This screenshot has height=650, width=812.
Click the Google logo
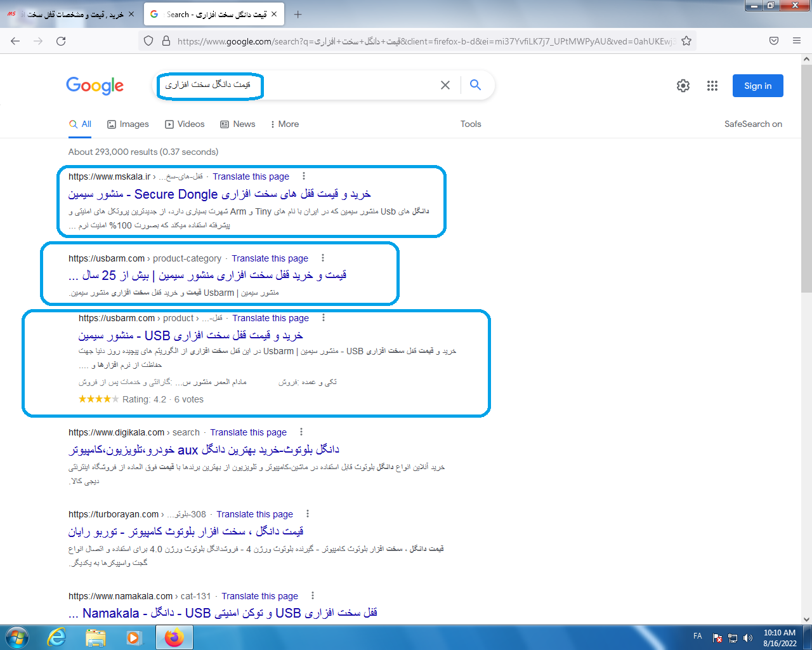(x=95, y=86)
